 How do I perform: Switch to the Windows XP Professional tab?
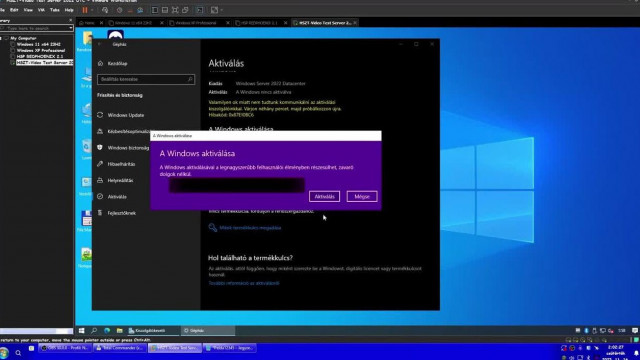click(x=196, y=23)
